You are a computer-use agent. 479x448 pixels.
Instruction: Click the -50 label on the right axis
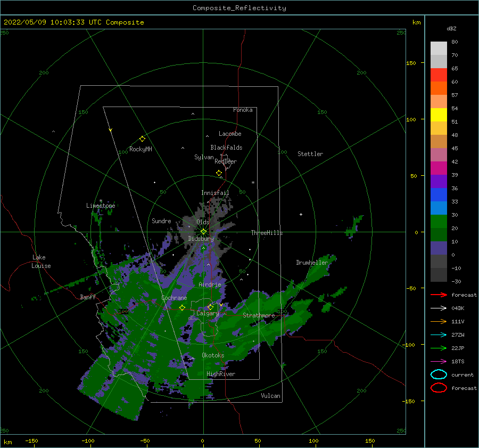point(410,288)
